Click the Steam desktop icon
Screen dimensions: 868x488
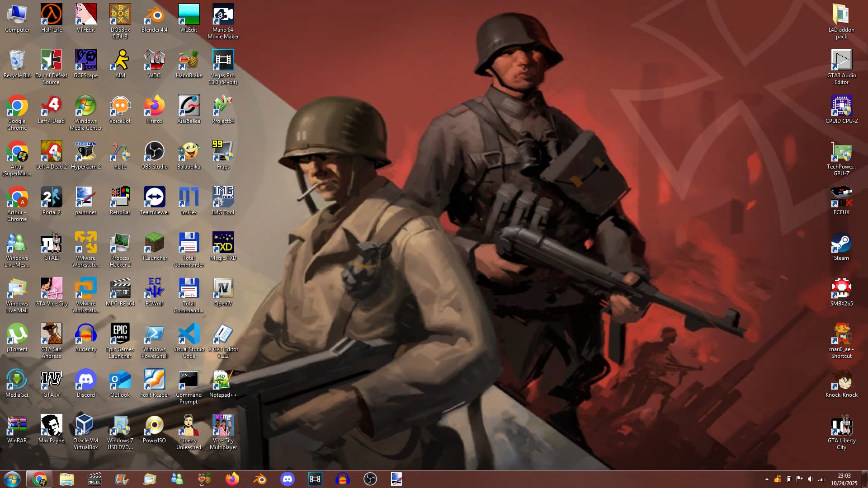[841, 243]
